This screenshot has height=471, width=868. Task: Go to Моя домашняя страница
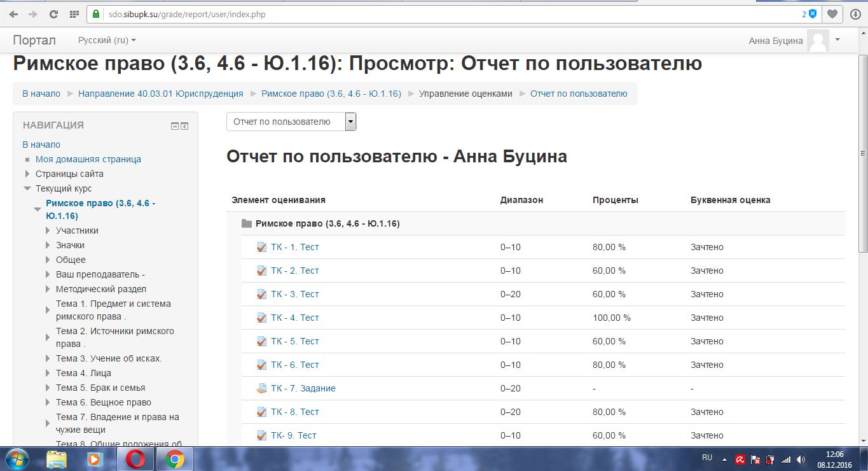pos(88,159)
